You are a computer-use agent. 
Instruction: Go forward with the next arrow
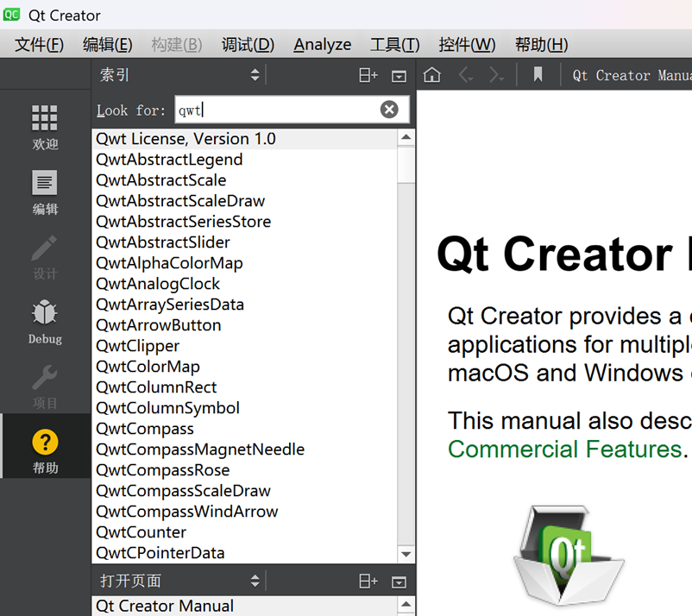point(496,75)
